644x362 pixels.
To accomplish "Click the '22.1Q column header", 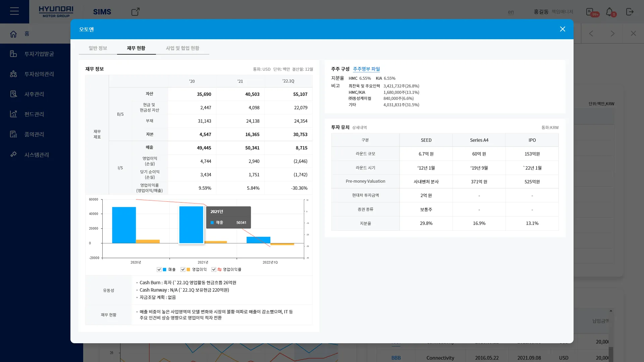I will click(x=288, y=81).
